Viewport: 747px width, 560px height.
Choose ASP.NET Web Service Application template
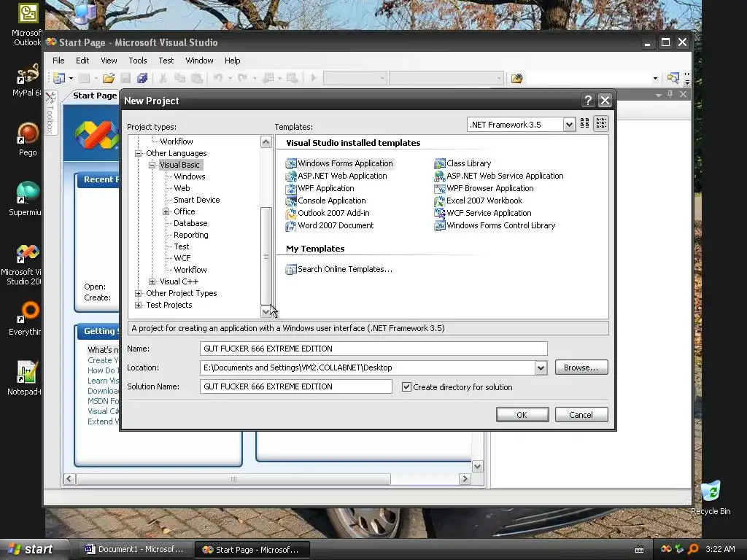coord(499,176)
